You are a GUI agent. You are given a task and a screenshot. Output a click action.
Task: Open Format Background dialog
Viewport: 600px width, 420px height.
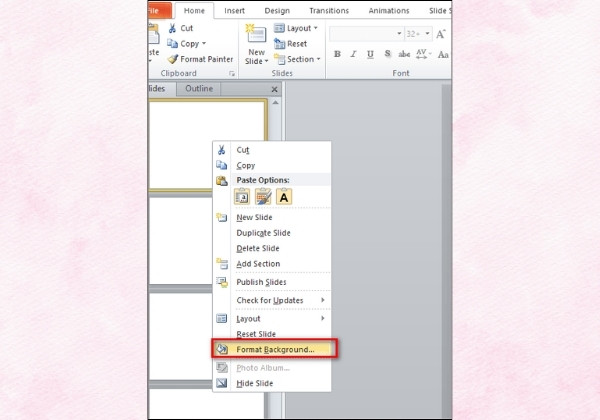pyautogui.click(x=274, y=349)
